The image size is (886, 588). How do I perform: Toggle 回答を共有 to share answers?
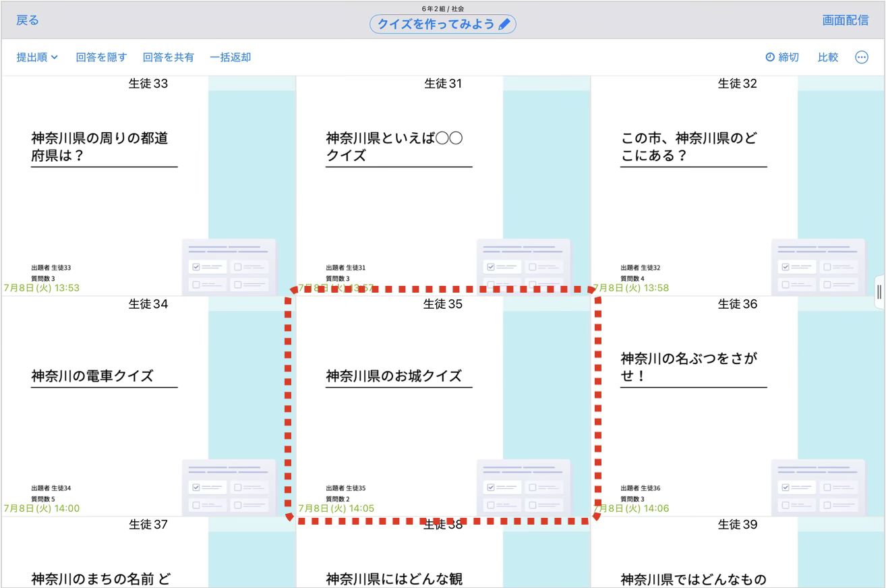(x=169, y=57)
